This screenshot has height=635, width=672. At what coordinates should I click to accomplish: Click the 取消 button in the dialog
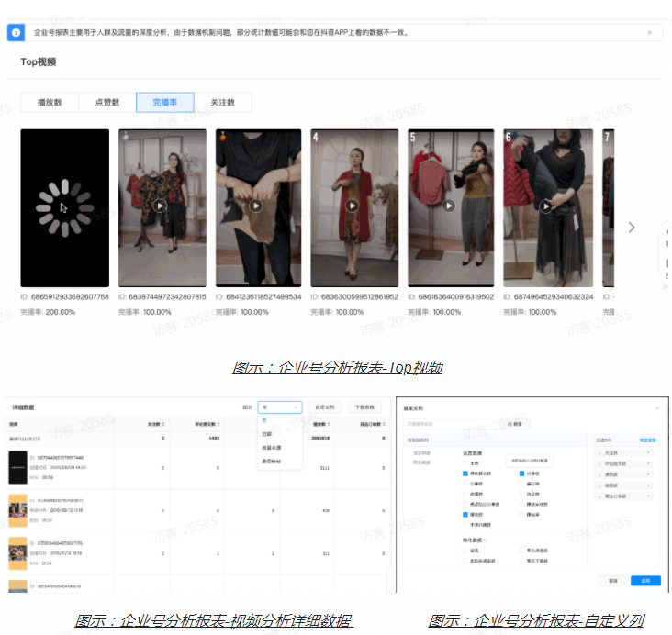coord(613,581)
